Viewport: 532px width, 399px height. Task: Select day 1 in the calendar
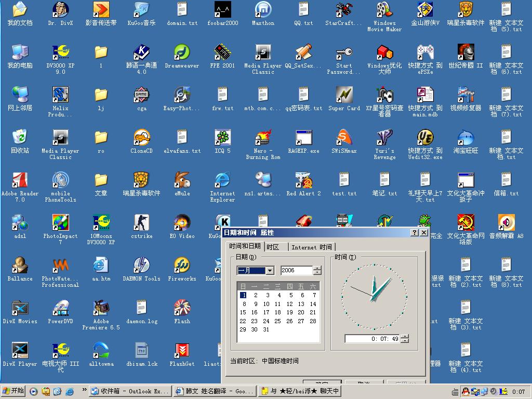[x=243, y=295]
